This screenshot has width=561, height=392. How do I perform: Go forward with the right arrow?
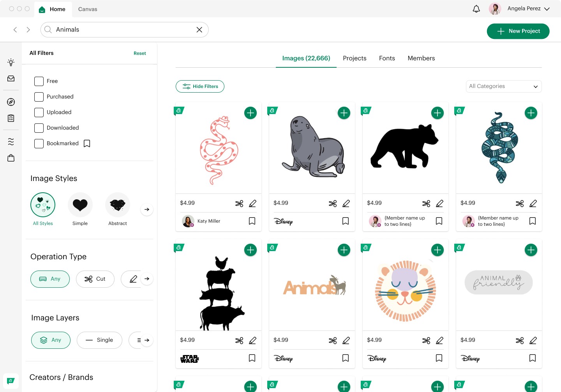(x=28, y=30)
